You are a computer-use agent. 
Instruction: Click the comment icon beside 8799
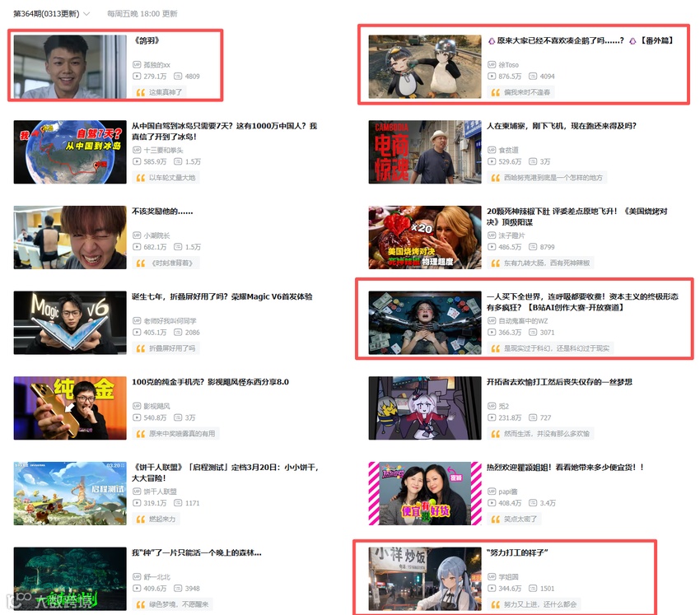tap(533, 247)
